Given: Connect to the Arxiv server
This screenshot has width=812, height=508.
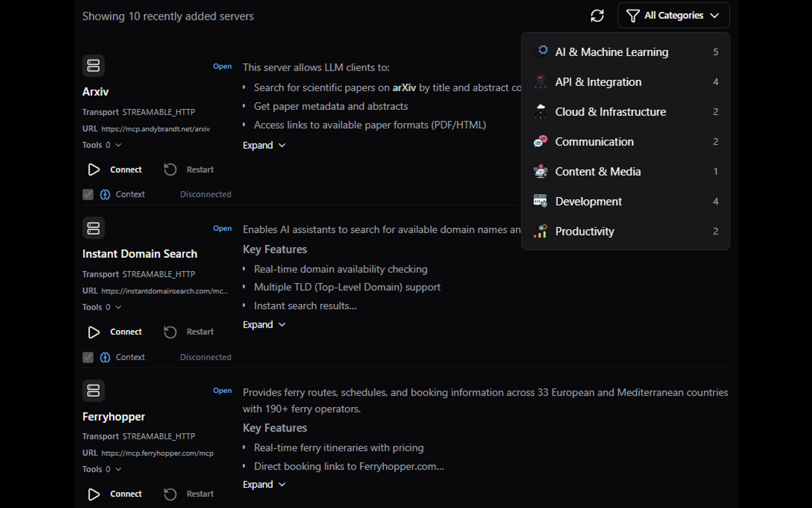Looking at the screenshot, I should point(115,170).
